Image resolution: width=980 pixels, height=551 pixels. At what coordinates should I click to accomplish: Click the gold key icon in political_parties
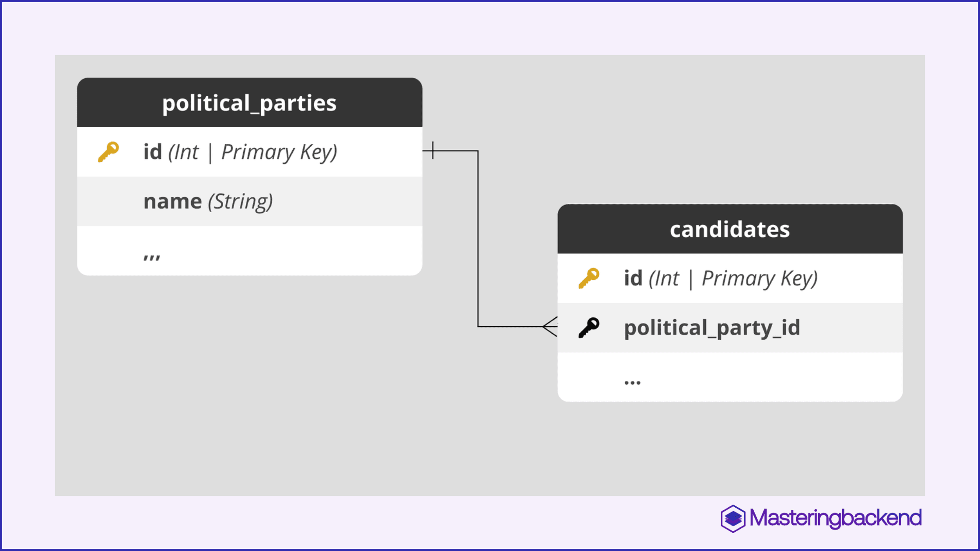pos(108,152)
